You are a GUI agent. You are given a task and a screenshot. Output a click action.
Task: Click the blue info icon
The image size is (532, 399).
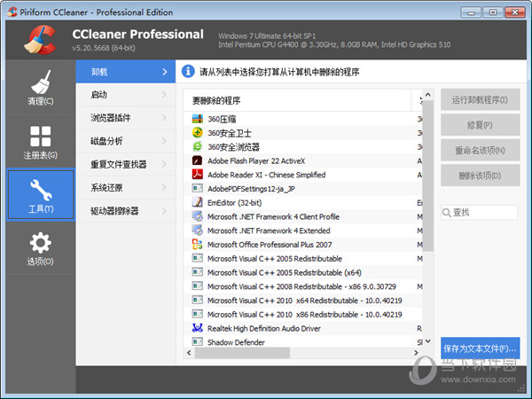(188, 72)
